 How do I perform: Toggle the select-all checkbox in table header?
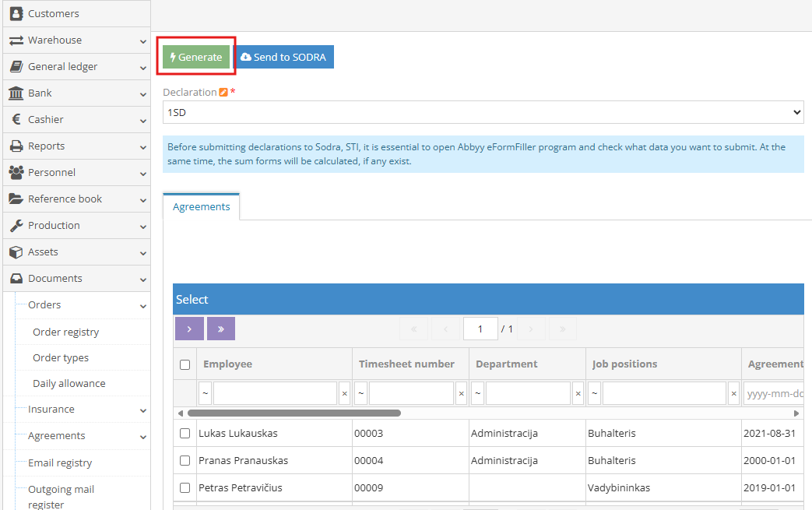pos(185,364)
